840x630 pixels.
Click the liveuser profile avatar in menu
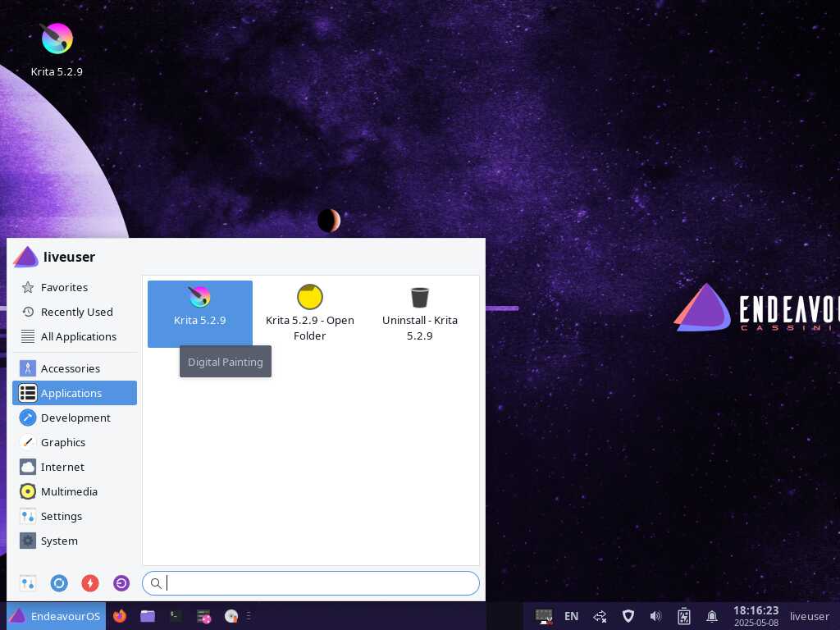[25, 257]
